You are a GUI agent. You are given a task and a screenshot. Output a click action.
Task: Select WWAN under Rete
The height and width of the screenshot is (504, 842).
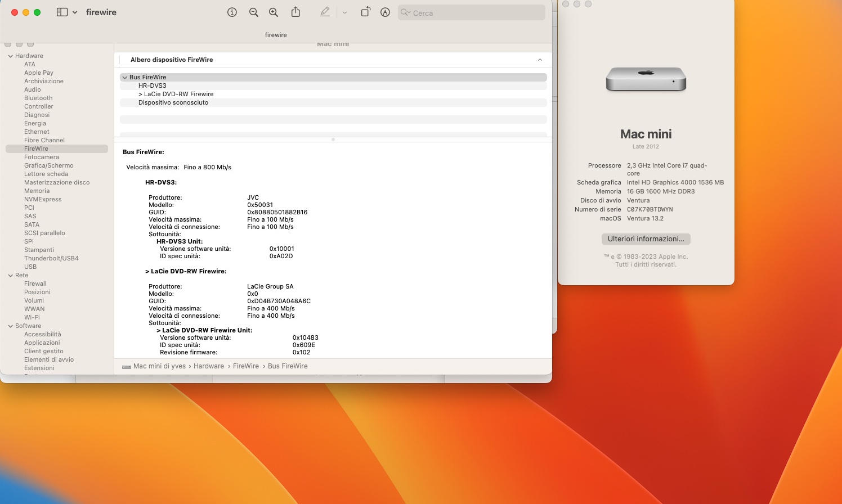tap(34, 309)
